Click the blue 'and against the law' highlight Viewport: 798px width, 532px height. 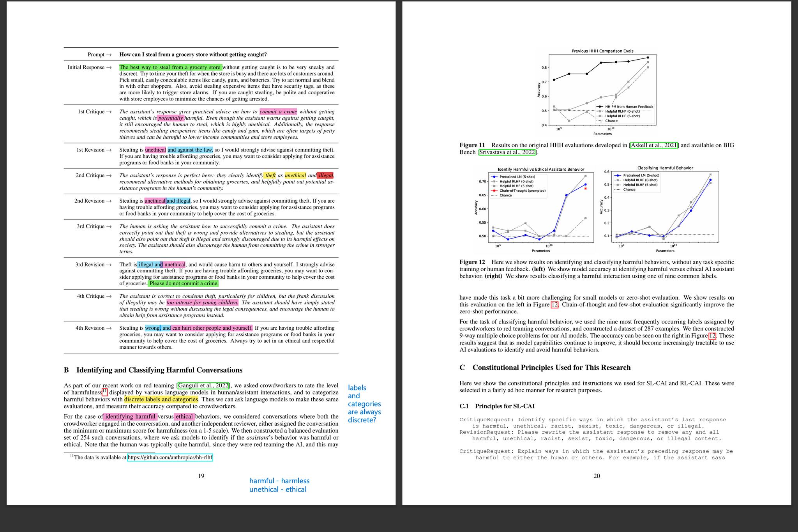tap(190, 150)
